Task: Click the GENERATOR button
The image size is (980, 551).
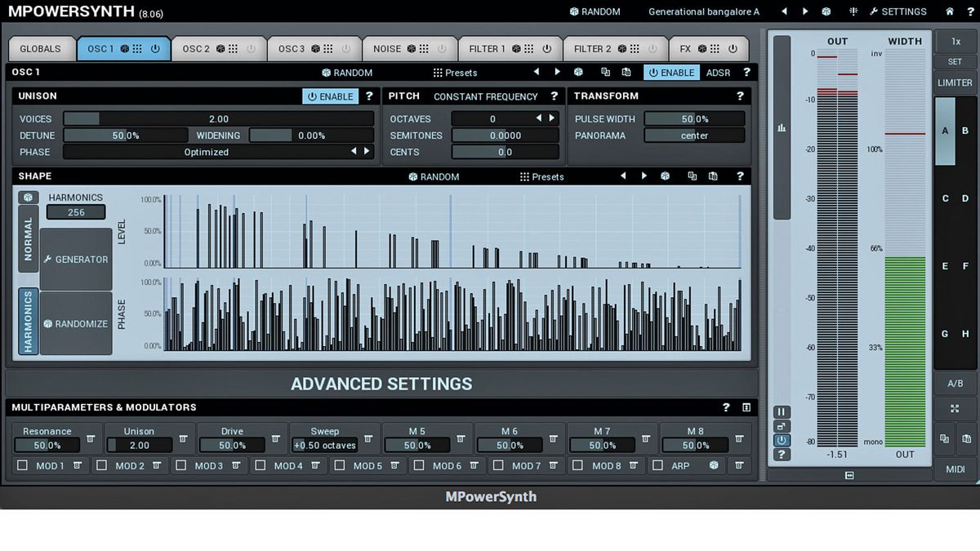Action: pyautogui.click(x=76, y=260)
